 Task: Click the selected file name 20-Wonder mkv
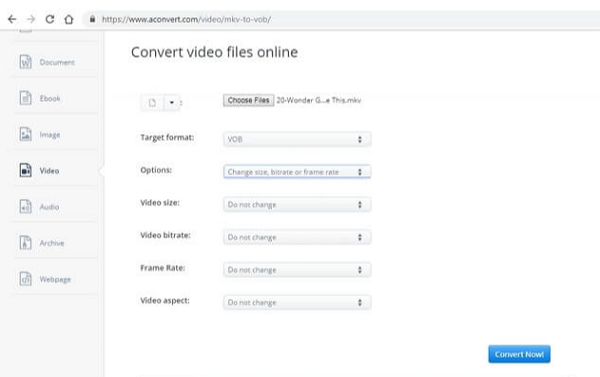[x=319, y=100]
